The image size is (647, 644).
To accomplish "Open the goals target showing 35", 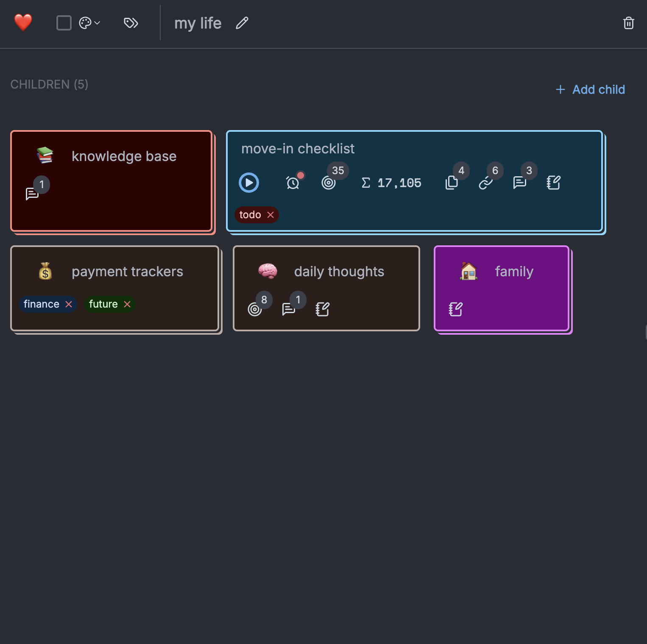I will click(329, 183).
